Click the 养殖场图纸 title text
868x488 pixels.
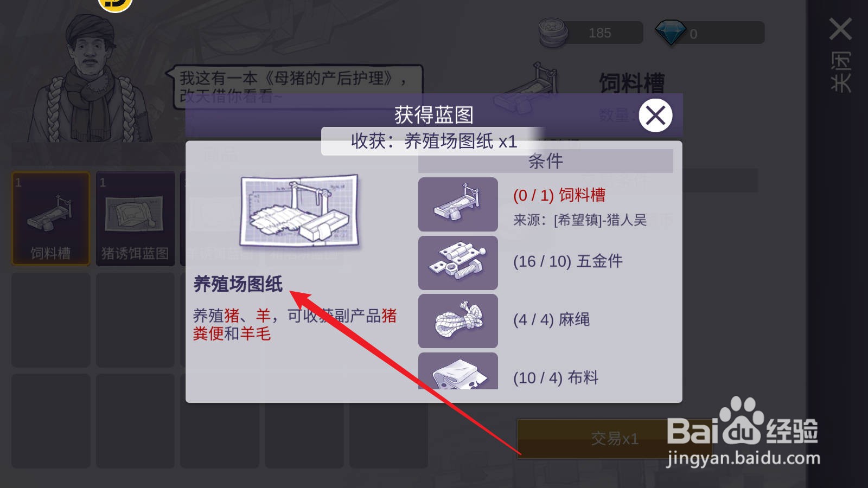click(x=238, y=284)
